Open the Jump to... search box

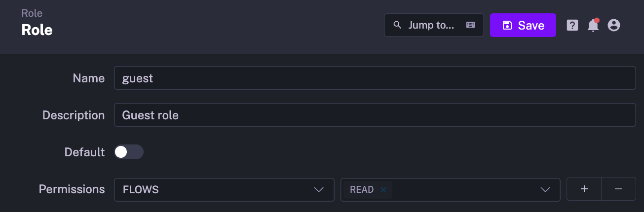point(431,25)
